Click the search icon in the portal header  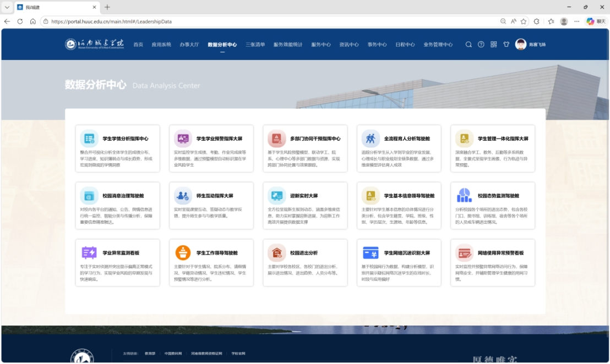pyautogui.click(x=469, y=45)
